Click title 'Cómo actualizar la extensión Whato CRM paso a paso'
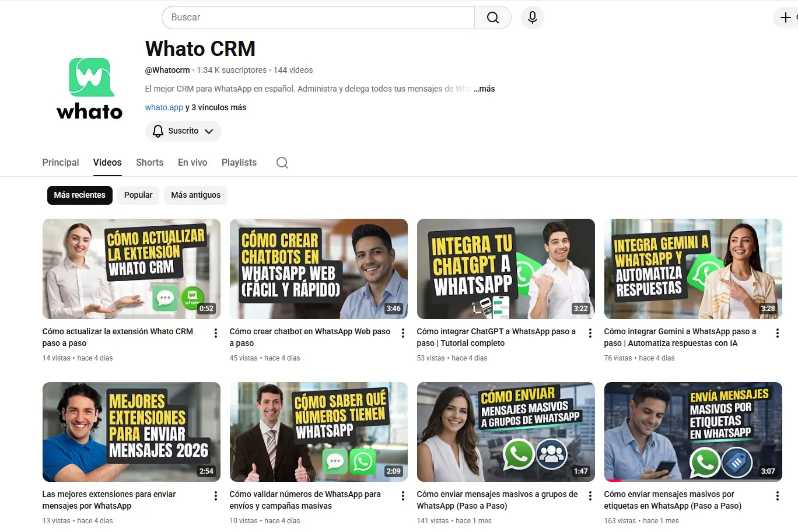Screen dimensions: 798x532 118,337
